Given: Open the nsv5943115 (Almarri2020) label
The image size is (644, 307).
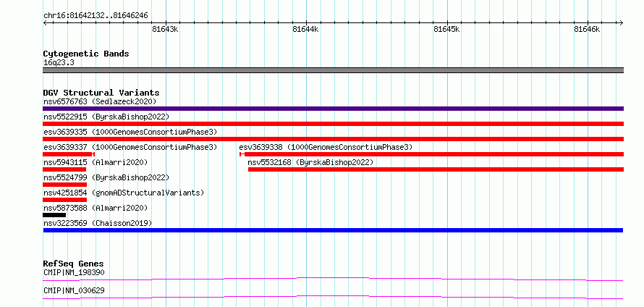Looking at the screenshot, I should pos(96,162).
